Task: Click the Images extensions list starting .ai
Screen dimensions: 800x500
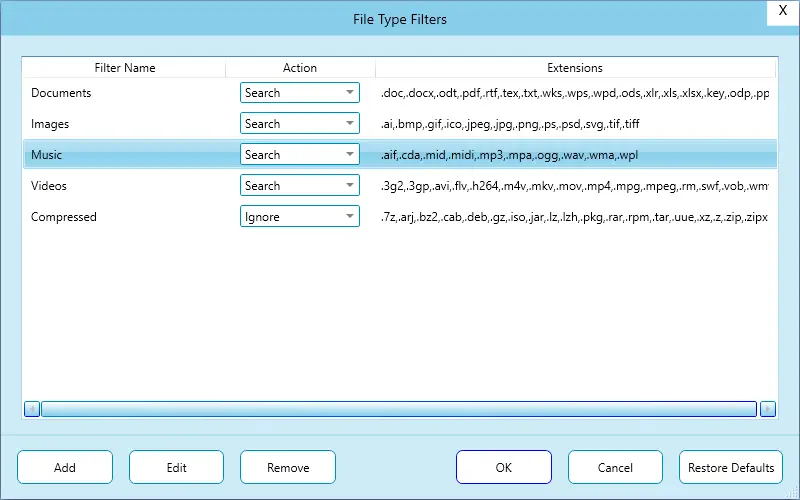Action: 510,124
